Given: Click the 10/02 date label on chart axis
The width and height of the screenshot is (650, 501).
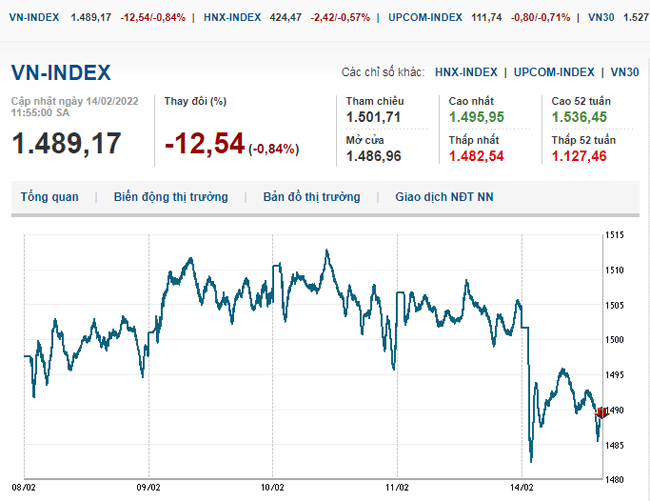Looking at the screenshot, I should [x=273, y=487].
